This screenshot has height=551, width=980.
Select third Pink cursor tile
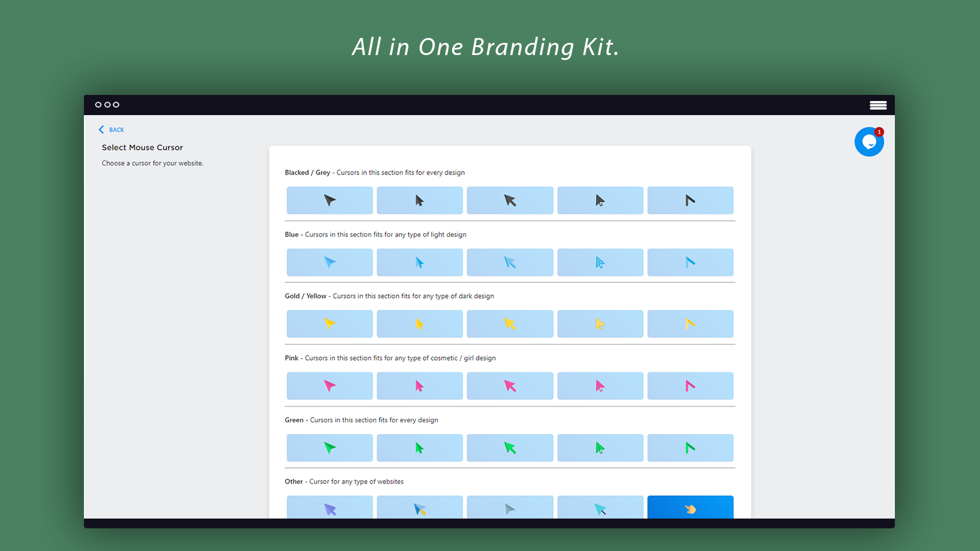tap(510, 386)
